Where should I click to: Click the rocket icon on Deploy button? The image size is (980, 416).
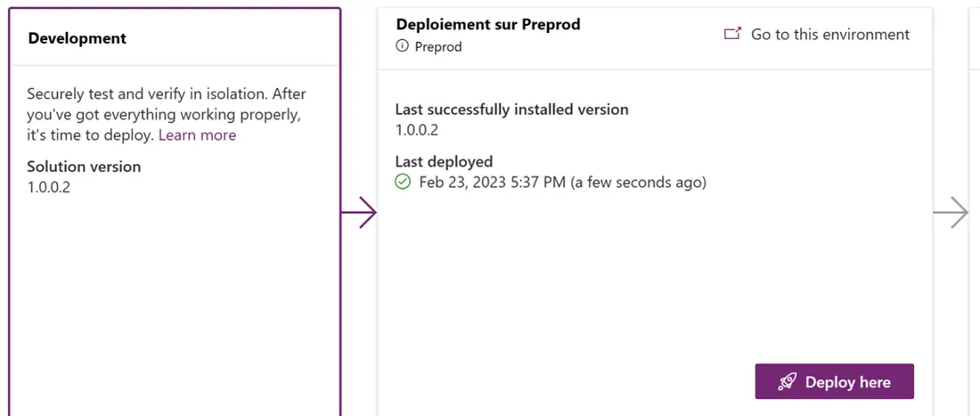787,382
